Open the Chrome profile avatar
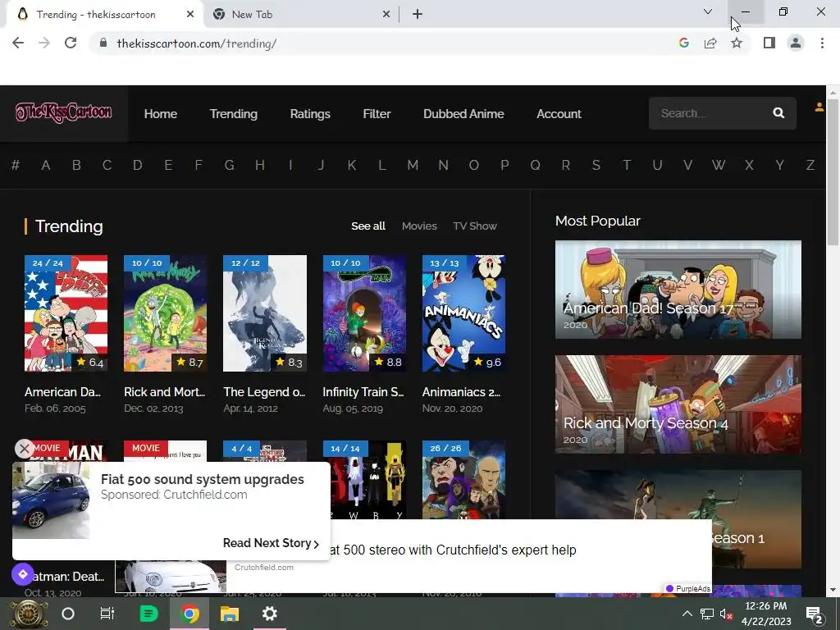The image size is (840, 630). 796,43
